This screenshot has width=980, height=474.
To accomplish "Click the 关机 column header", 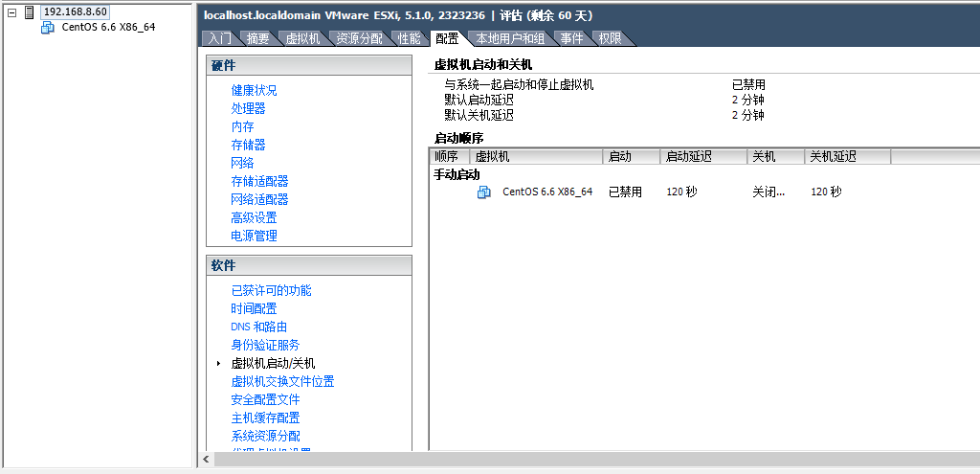I will (x=775, y=156).
